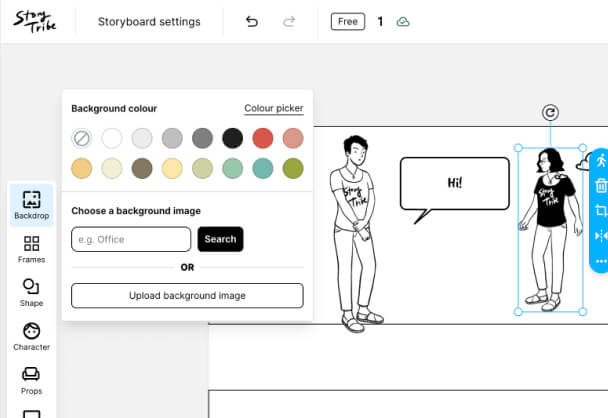Click the Free plan badge
This screenshot has width=608, height=418.
click(348, 21)
